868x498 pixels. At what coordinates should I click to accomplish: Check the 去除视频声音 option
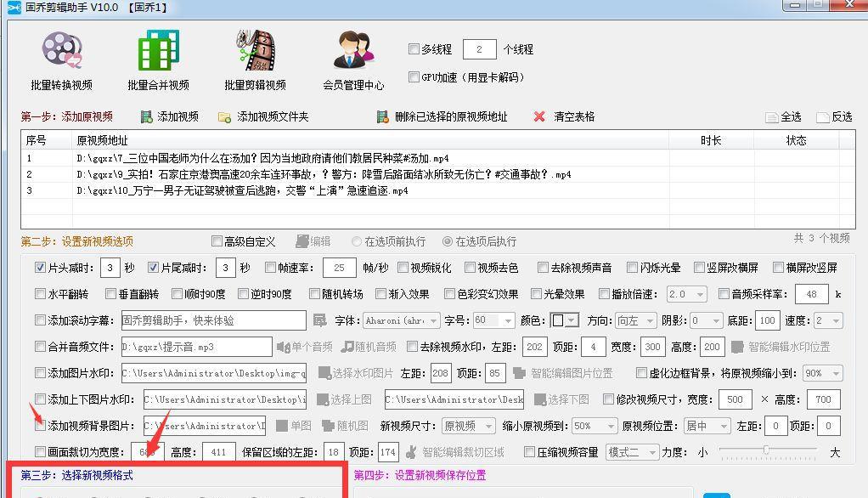[x=543, y=267]
